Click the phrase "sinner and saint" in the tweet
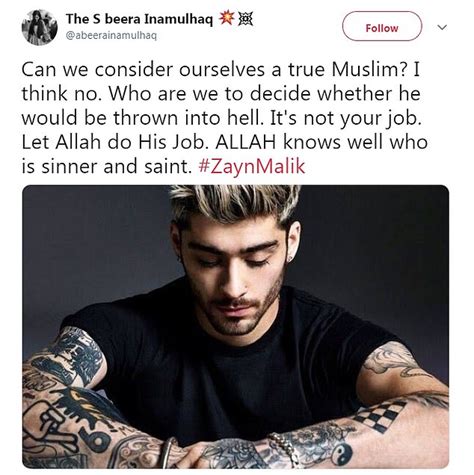The image size is (474, 475). click(115, 166)
